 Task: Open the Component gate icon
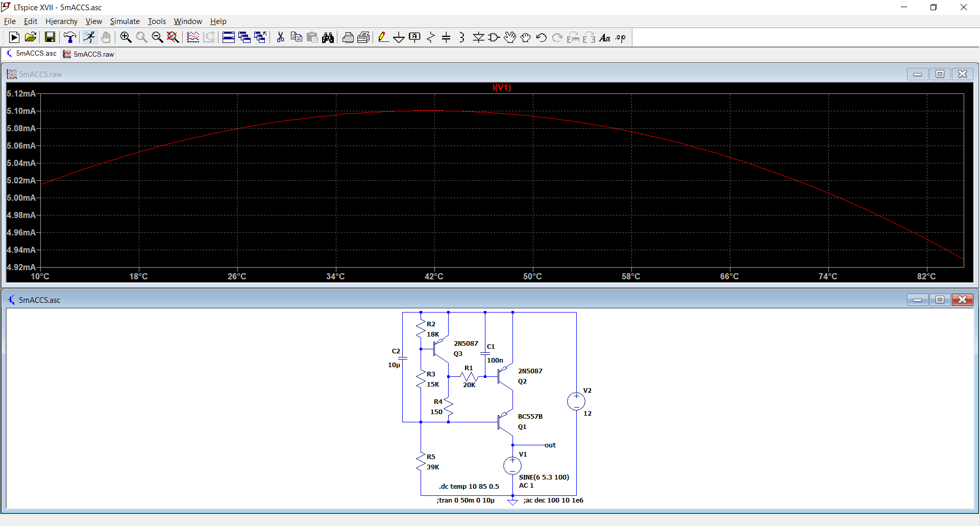[494, 37]
